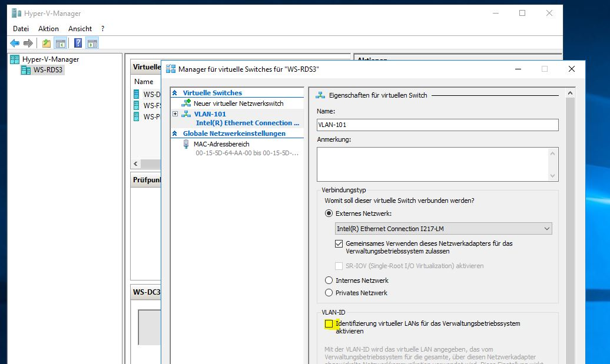Viewport: 610px width, 364px height.
Task: Open the blue Help toolbar icon
Action: click(x=78, y=43)
